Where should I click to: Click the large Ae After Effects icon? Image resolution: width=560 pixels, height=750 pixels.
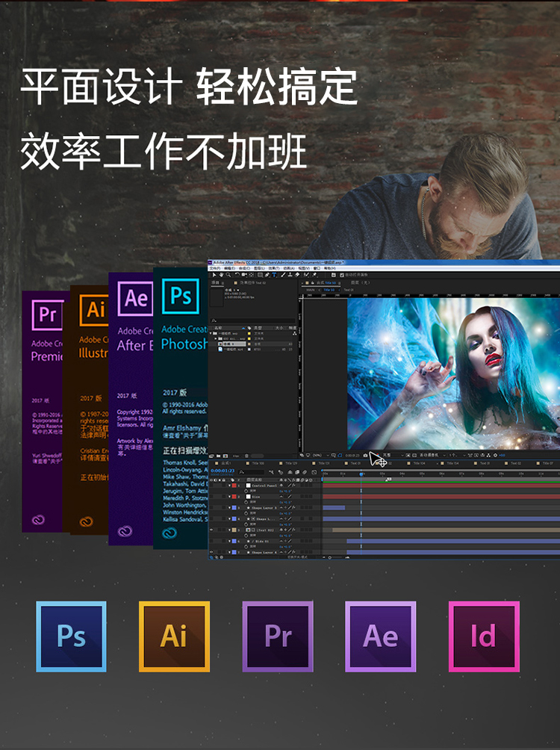click(x=381, y=636)
